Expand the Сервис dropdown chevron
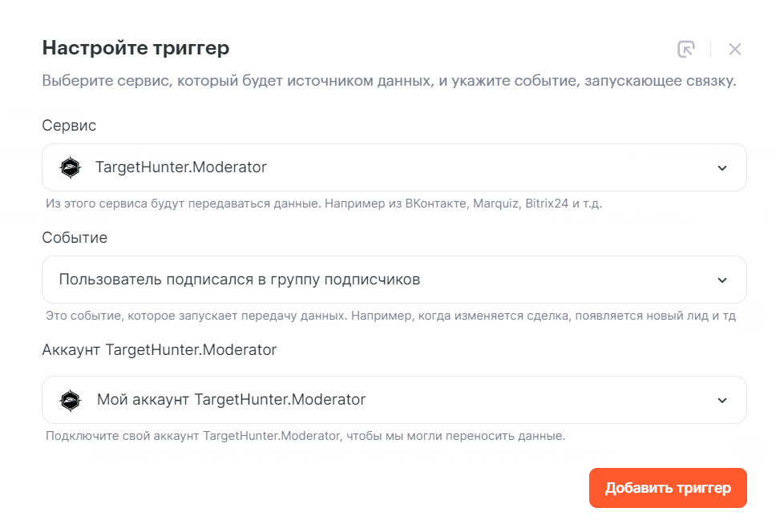 coord(722,168)
